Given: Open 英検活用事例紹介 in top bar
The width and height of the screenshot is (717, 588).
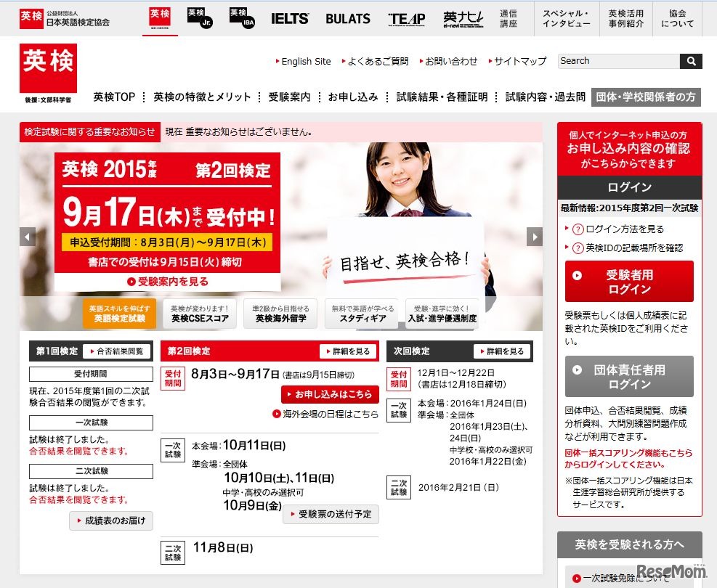Looking at the screenshot, I should pos(626,19).
